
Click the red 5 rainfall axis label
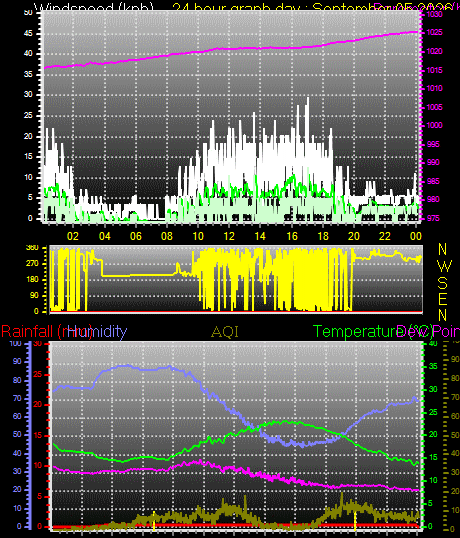[x=39, y=496]
